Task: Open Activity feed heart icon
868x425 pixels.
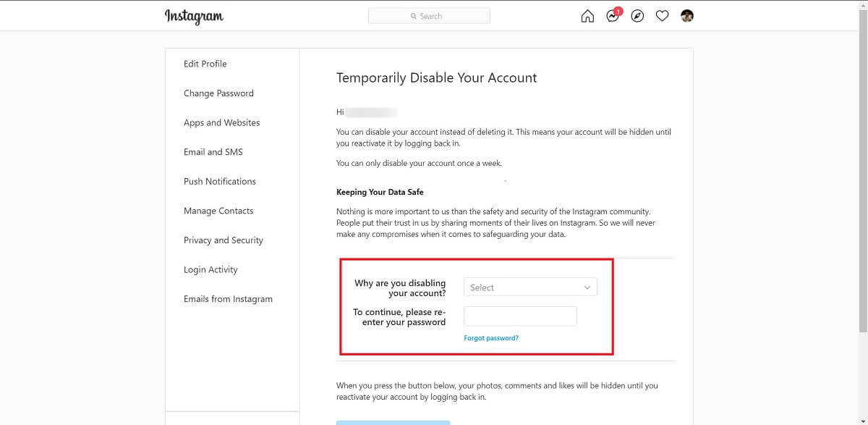Action: click(x=662, y=16)
